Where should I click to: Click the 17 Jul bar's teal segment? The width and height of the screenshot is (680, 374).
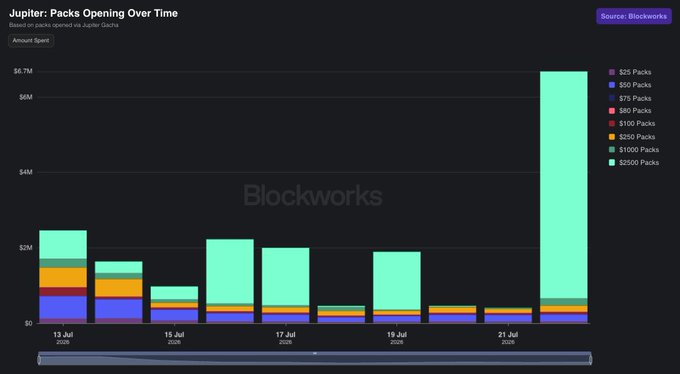(x=286, y=276)
